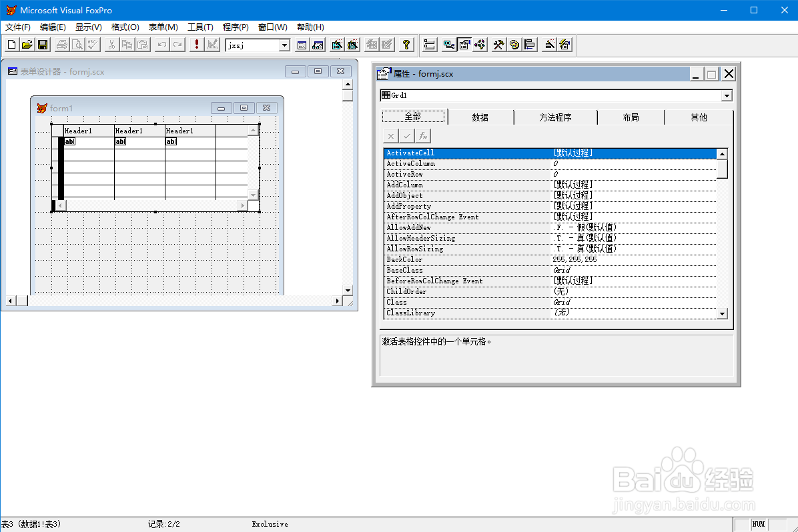Image resolution: width=798 pixels, height=532 pixels.
Task: Open the Data Environment icon
Action: pyautogui.click(x=449, y=45)
